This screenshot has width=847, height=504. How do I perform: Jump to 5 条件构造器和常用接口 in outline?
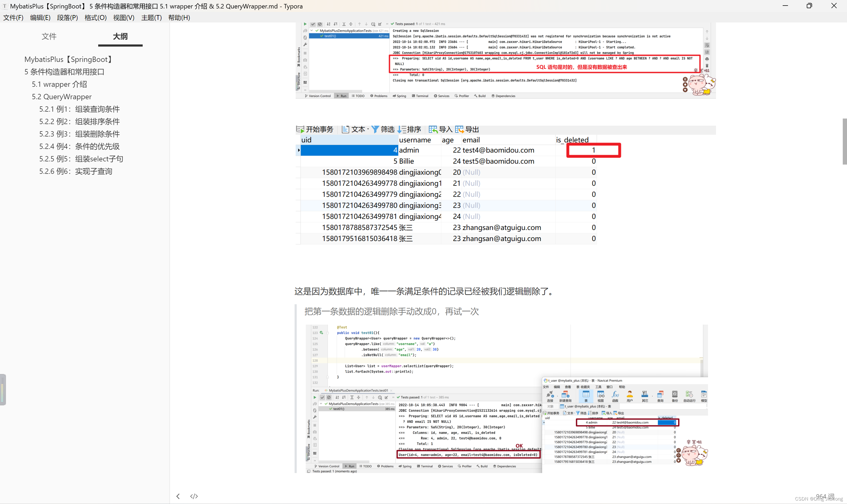tap(64, 72)
